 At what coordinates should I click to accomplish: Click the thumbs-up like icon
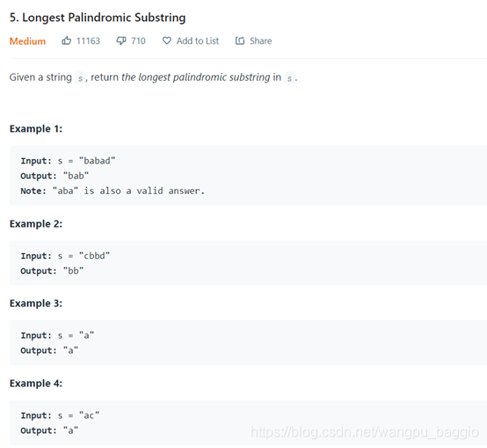pyautogui.click(x=66, y=40)
